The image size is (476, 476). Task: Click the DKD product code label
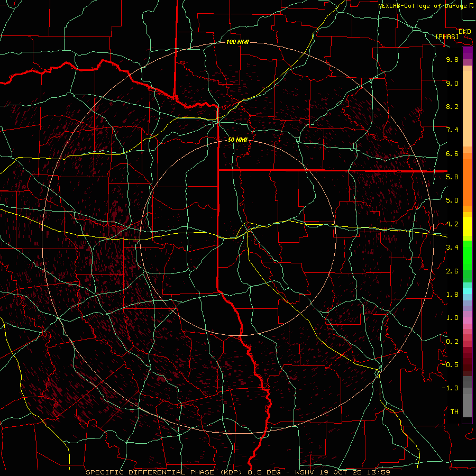tap(465, 31)
